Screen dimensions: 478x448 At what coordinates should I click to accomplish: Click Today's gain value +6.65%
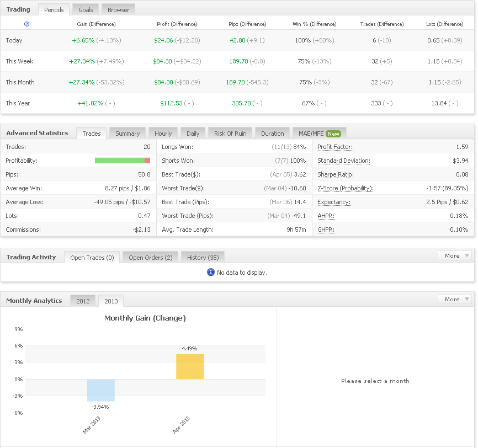83,40
